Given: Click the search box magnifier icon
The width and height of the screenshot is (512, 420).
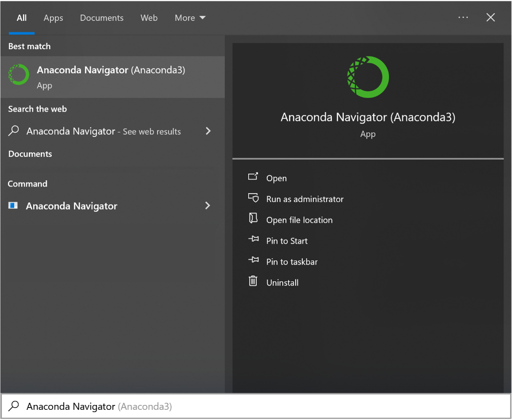Looking at the screenshot, I should (x=13, y=406).
